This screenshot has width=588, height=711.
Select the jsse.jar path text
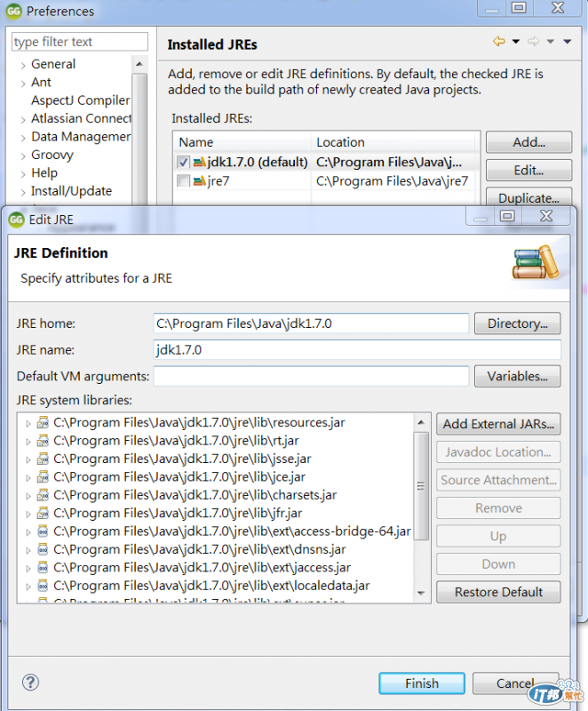pyautogui.click(x=182, y=459)
